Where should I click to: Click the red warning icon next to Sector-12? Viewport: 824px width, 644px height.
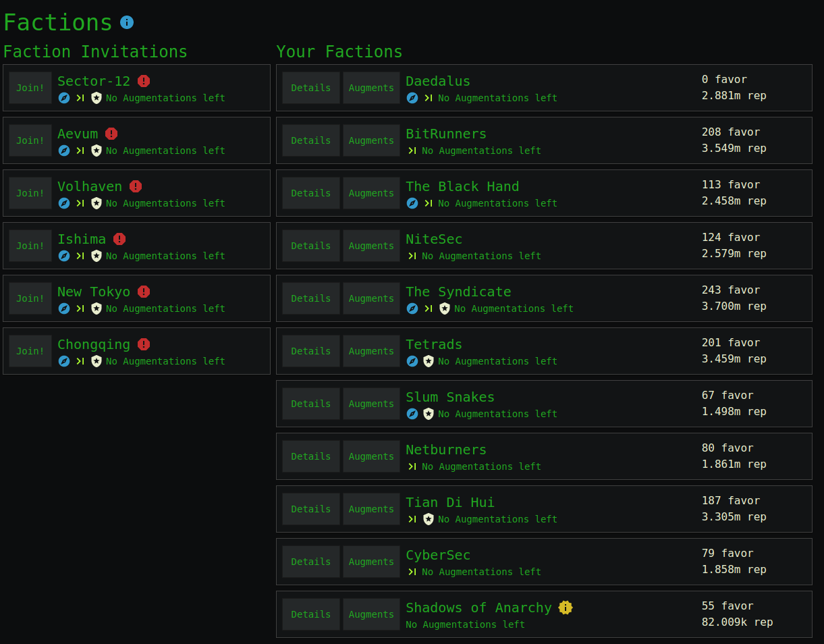pos(144,81)
